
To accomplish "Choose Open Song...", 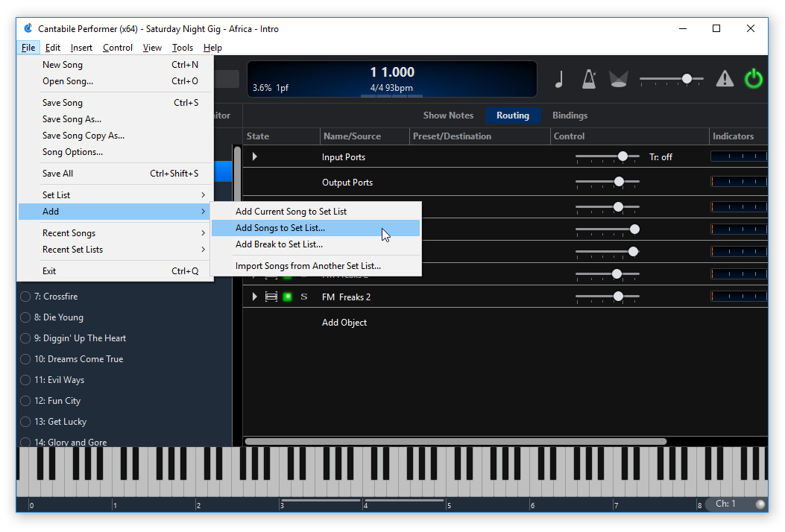I will (116, 81).
